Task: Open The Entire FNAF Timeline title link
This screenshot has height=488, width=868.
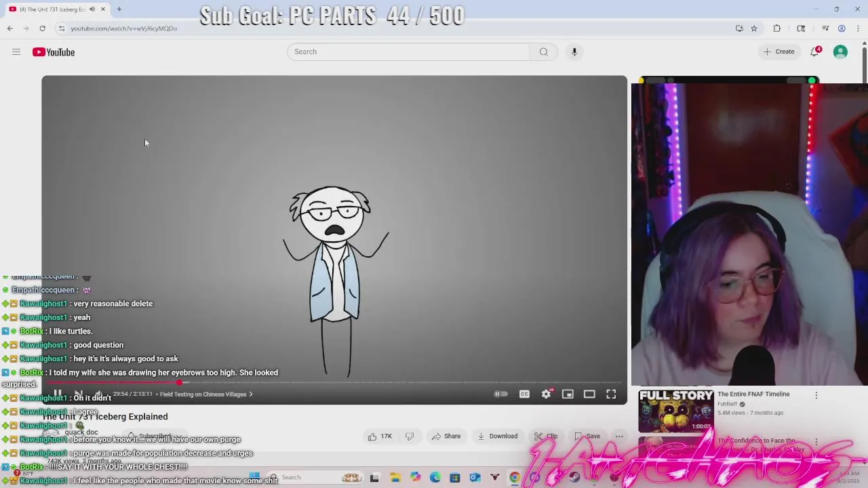Action: (753, 394)
